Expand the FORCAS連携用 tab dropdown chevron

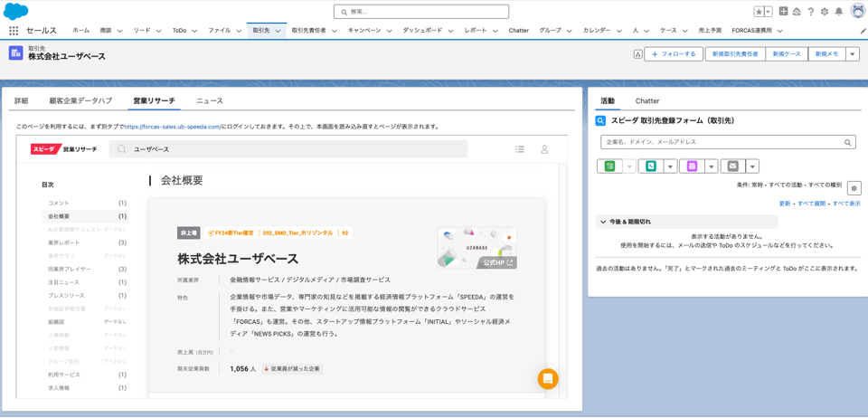coord(779,31)
